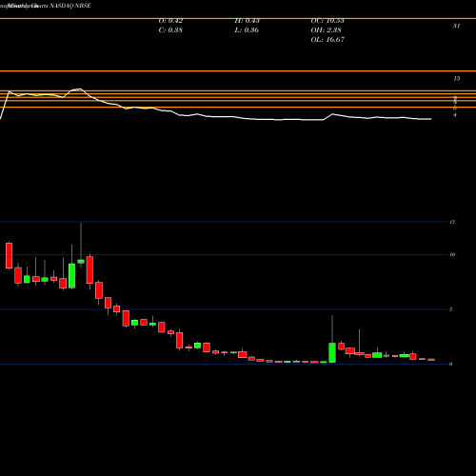Click the low price 'L: 0.36'
The height and width of the screenshot is (476, 476).
pyautogui.click(x=247, y=30)
